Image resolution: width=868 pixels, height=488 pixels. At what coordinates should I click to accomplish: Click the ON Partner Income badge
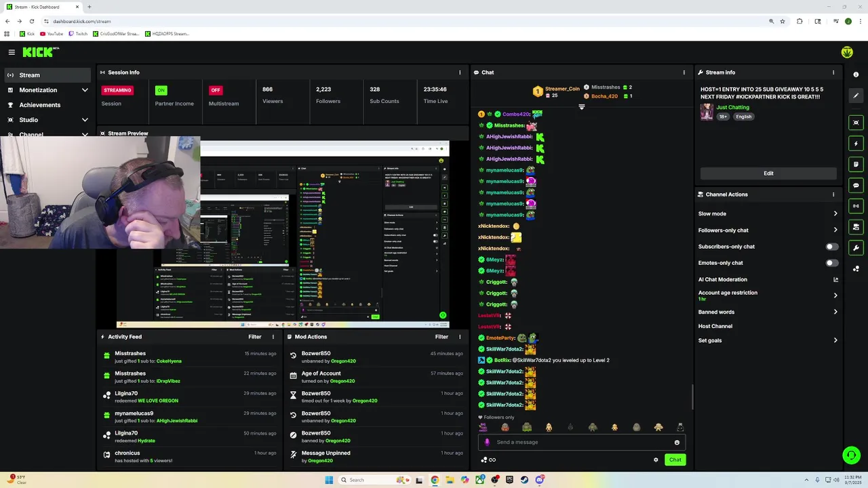161,90
